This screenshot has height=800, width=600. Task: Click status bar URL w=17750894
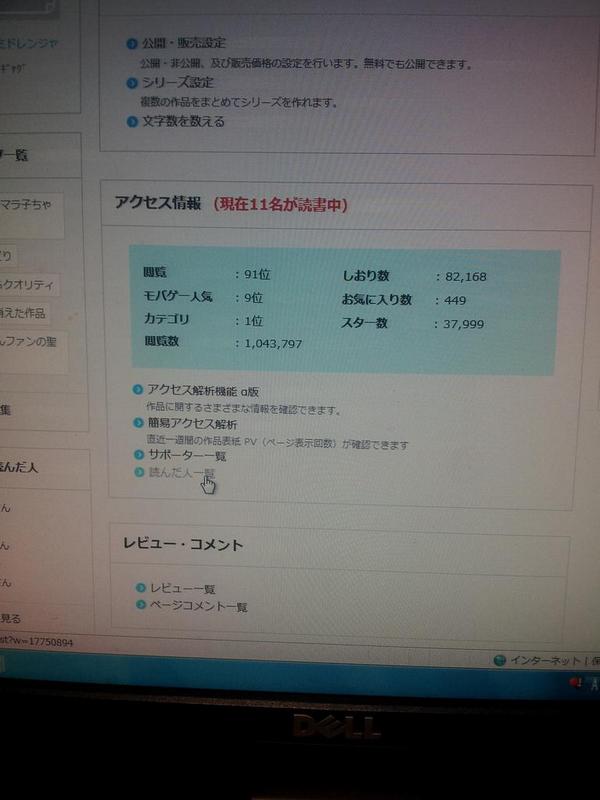click(x=37, y=642)
